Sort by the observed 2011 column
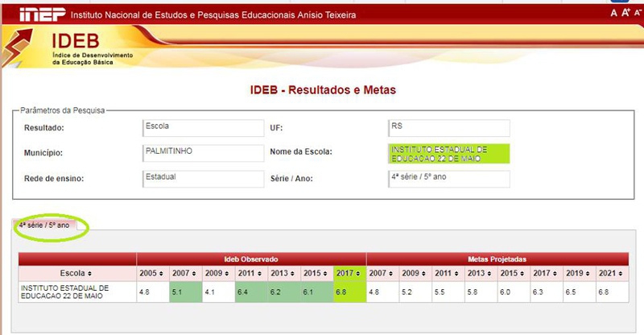The image size is (644, 335). (250, 273)
